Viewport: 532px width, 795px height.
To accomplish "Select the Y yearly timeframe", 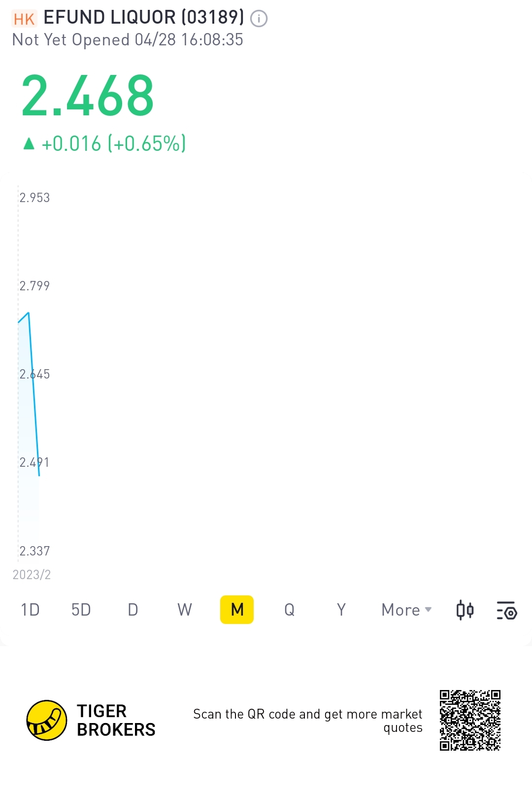I will tap(341, 610).
